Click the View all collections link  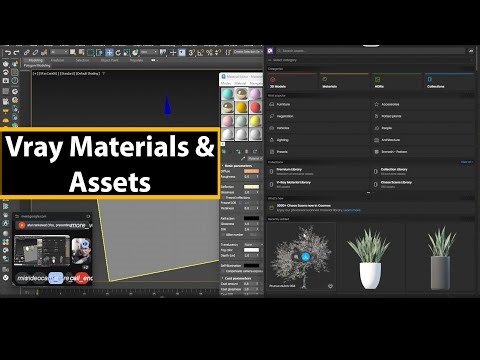[x=466, y=162]
